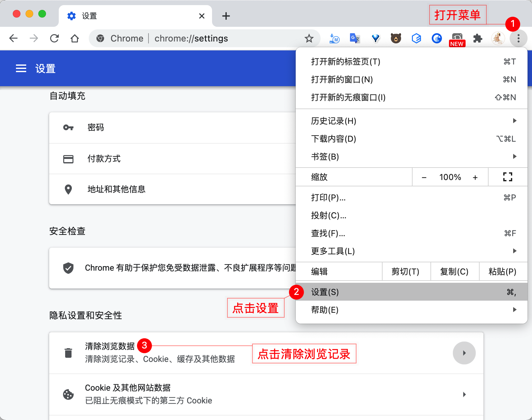Click the extension with NEW badge
The height and width of the screenshot is (420, 532).
(x=457, y=40)
